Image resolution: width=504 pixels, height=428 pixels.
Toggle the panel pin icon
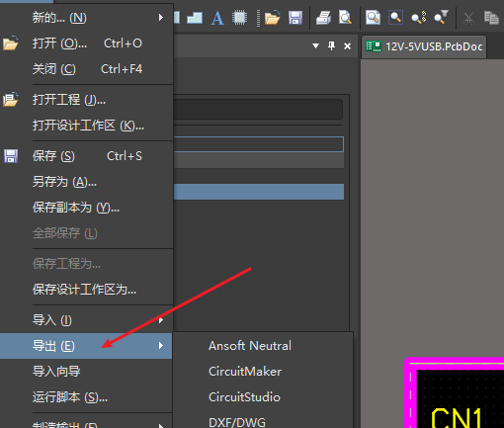click(331, 45)
